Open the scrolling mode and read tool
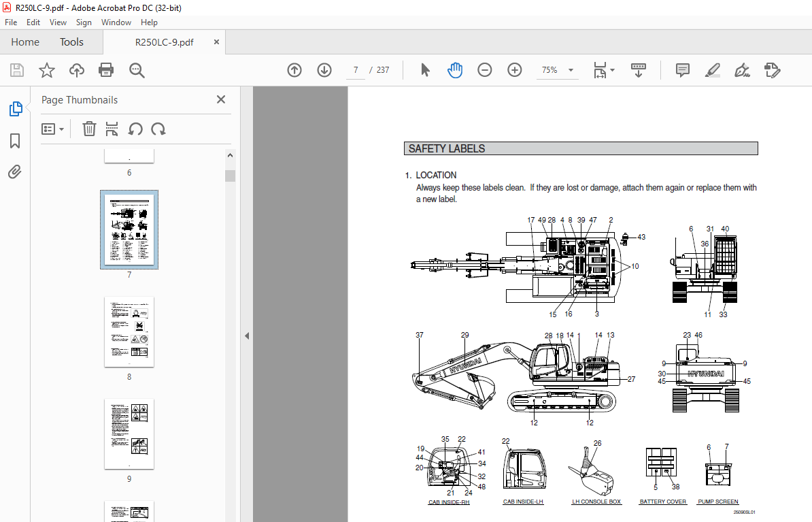The width and height of the screenshot is (812, 522). 639,70
